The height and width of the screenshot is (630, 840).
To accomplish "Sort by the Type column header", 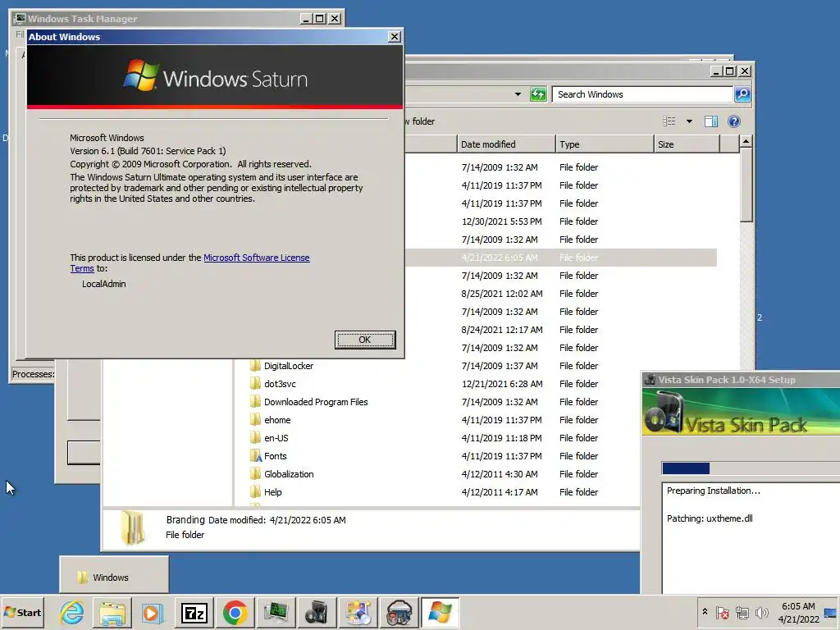I will (605, 144).
